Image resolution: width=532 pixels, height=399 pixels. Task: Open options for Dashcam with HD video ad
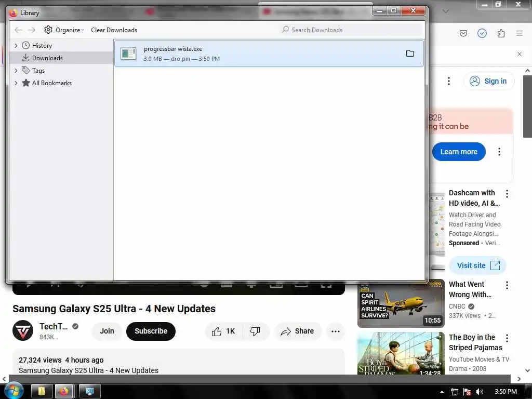point(507,194)
